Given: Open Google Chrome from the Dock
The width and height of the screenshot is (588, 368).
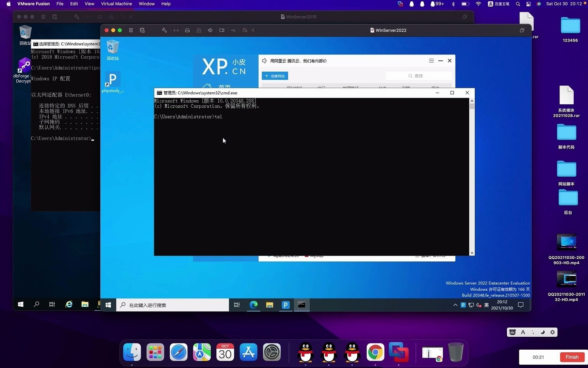Looking at the screenshot, I should [375, 352].
